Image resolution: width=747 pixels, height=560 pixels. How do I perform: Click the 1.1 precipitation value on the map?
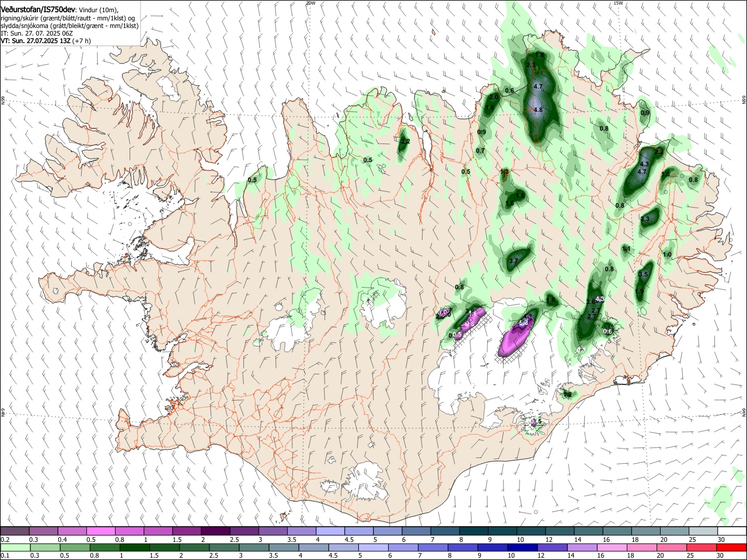[x=627, y=249]
